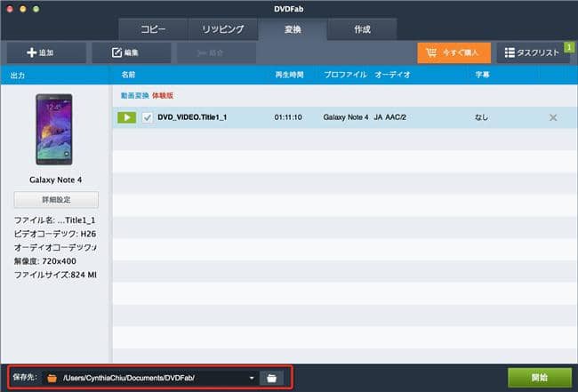
Task: Click the 字幕 column header
Action: coord(482,75)
